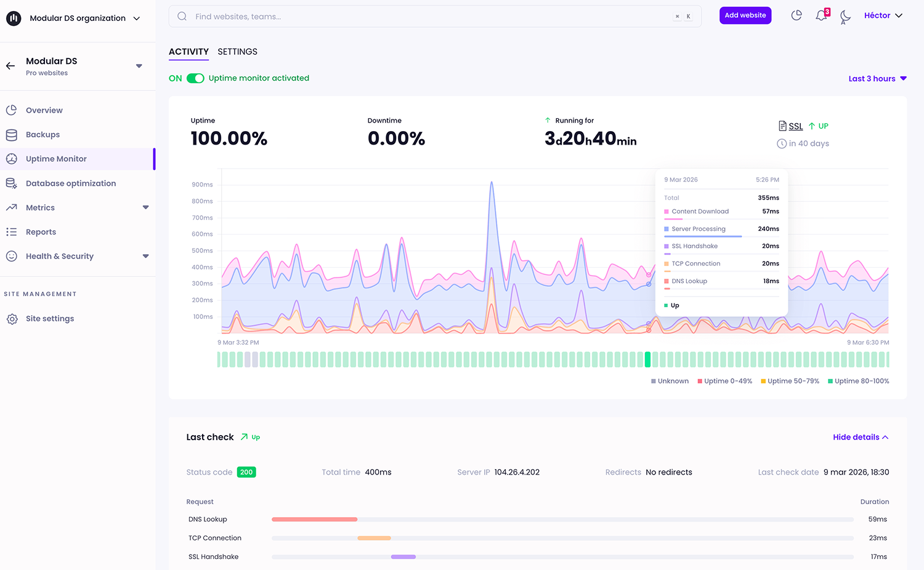Select the Backups icon in sidebar
This screenshot has height=570, width=924.
click(12, 134)
